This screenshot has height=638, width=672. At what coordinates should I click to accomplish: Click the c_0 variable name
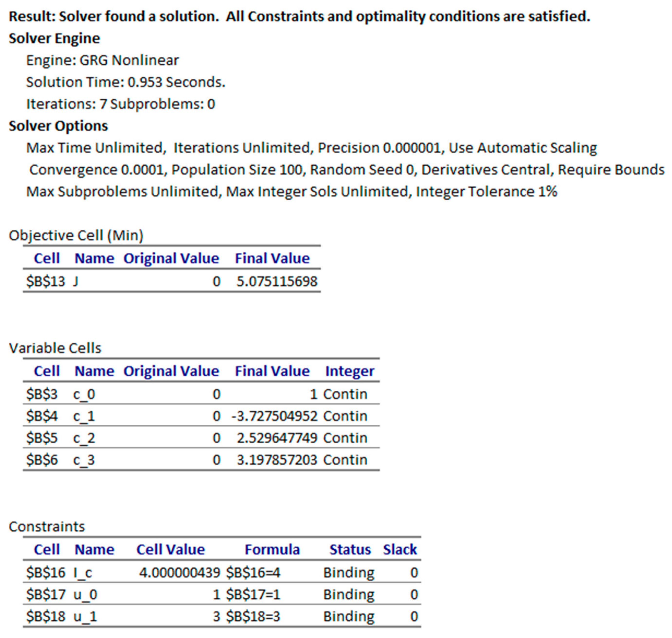click(x=84, y=394)
